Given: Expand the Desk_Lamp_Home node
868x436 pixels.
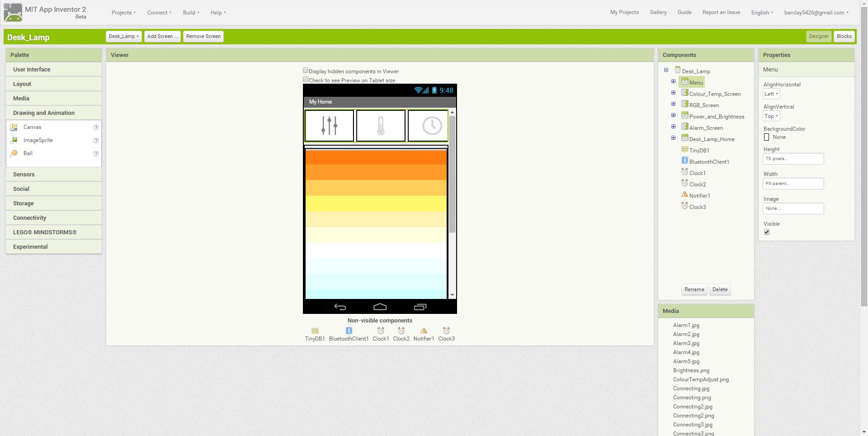Looking at the screenshot, I should click(673, 138).
